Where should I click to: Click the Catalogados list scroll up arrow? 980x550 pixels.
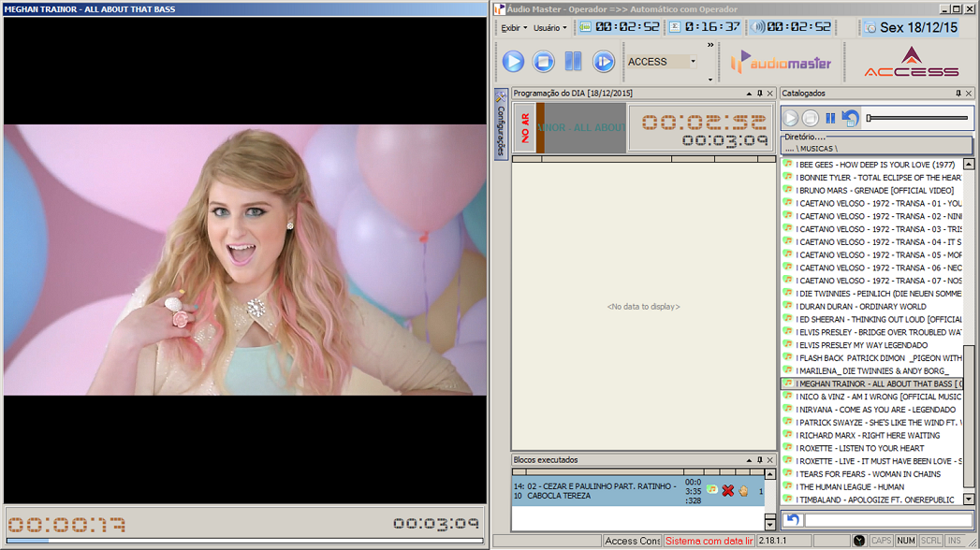[x=969, y=165]
